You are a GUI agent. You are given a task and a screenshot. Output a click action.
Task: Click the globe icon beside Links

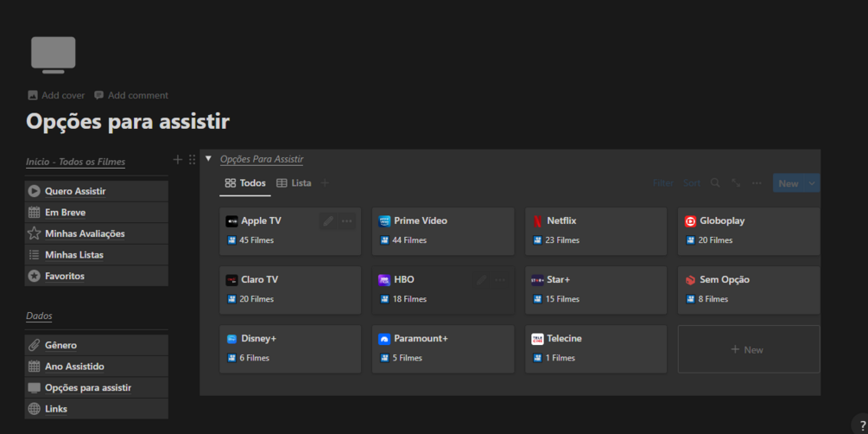(35, 409)
